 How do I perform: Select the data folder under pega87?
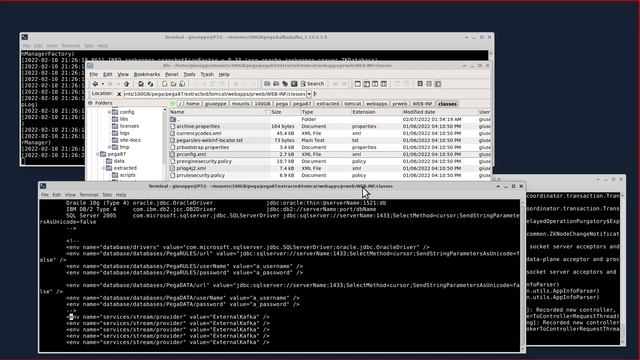coord(119,161)
